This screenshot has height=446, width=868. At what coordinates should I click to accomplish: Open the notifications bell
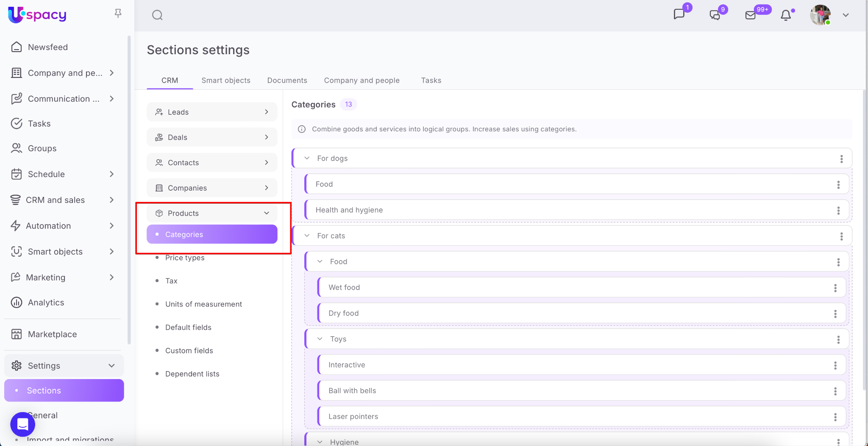tap(786, 15)
